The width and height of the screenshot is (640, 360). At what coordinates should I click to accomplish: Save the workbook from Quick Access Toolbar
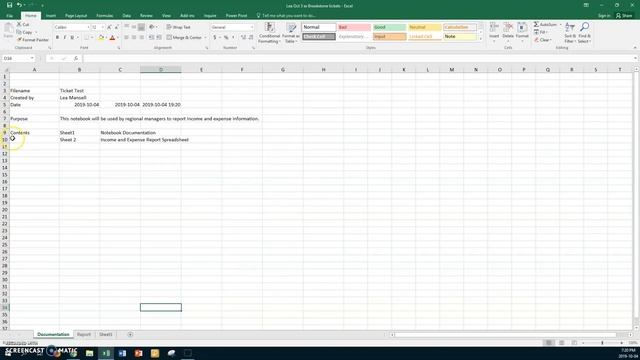coord(9,5)
